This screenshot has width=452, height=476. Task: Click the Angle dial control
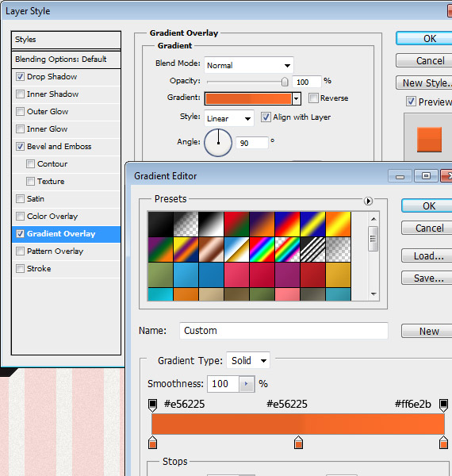218,143
